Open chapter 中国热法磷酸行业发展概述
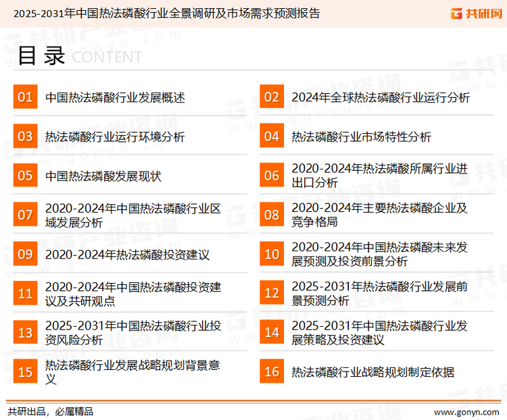The image size is (507, 420). tap(115, 97)
